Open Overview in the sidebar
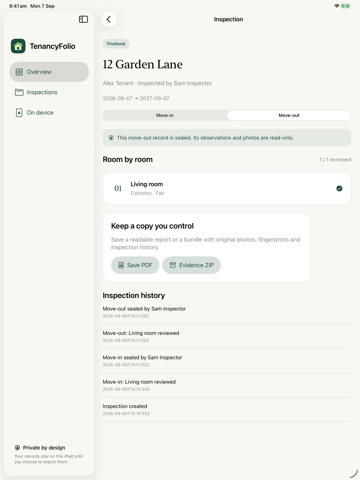The image size is (360, 480). (49, 72)
